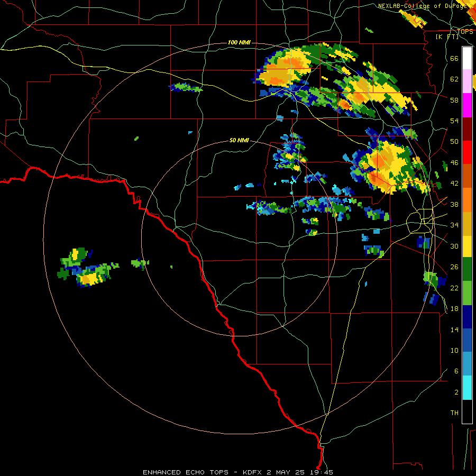
Task: Click the "58" value on the legend
Action: click(454, 100)
